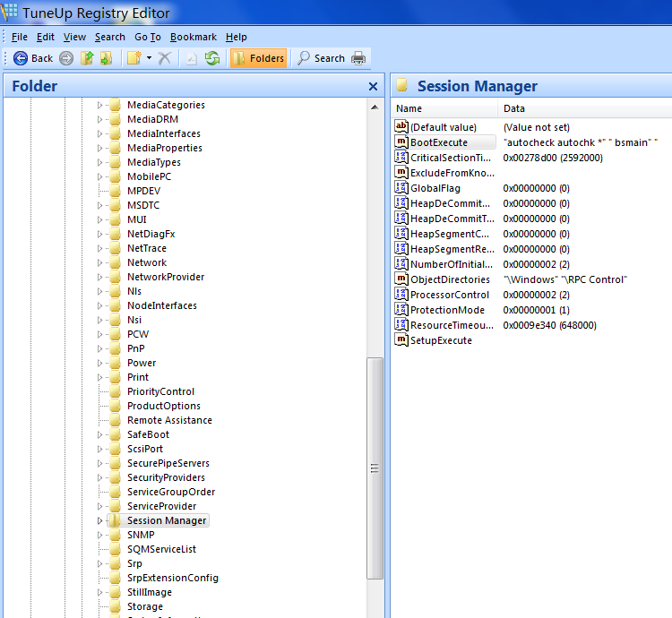Toggle the Folders pane button
This screenshot has width=672, height=618.
[258, 58]
